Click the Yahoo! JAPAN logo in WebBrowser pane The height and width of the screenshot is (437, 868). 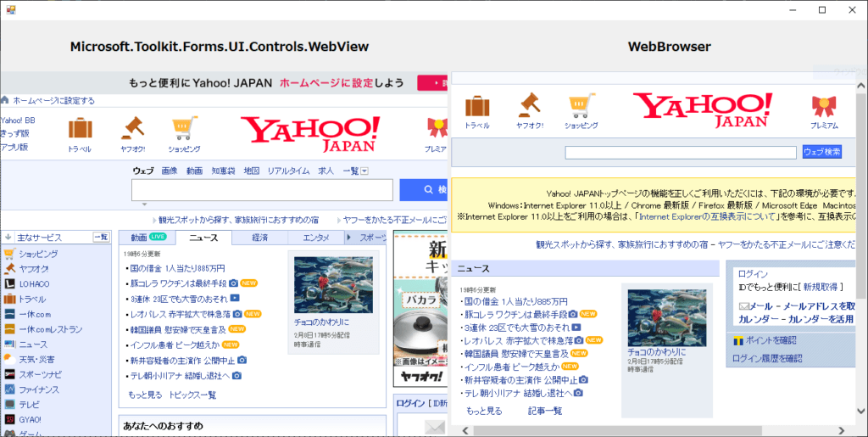pyautogui.click(x=703, y=110)
